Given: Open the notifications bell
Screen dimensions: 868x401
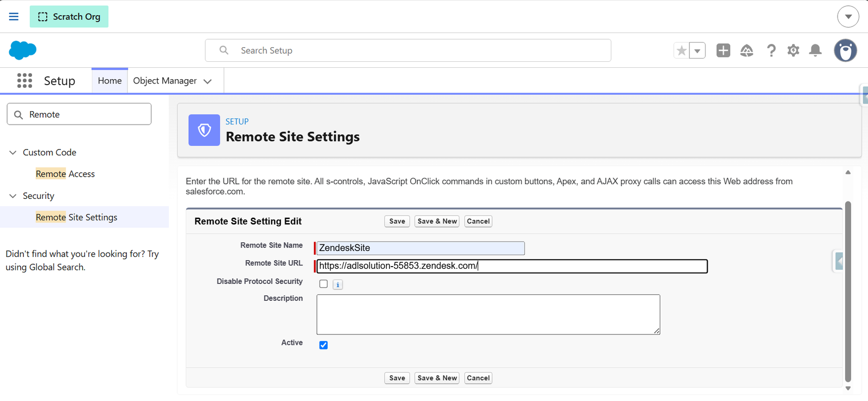Looking at the screenshot, I should point(815,50).
